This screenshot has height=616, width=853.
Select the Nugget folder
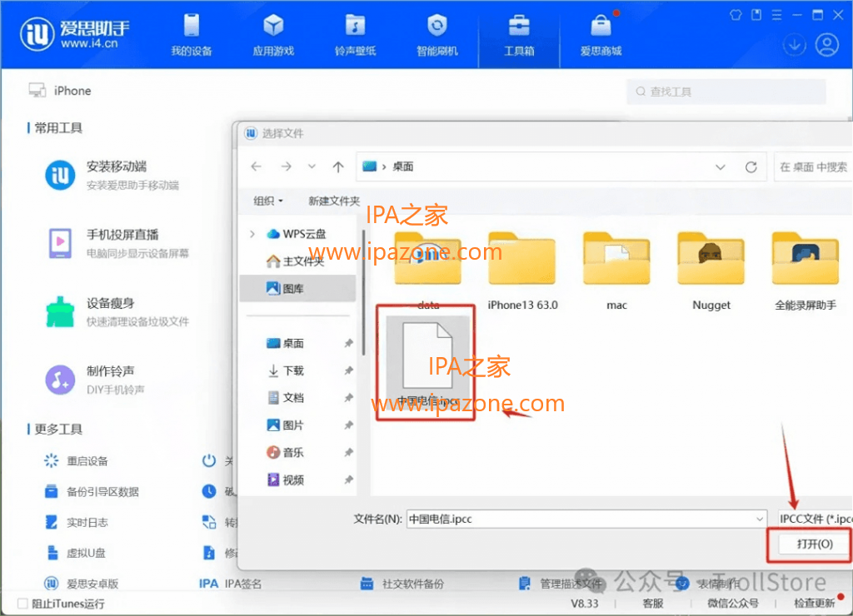click(x=711, y=271)
